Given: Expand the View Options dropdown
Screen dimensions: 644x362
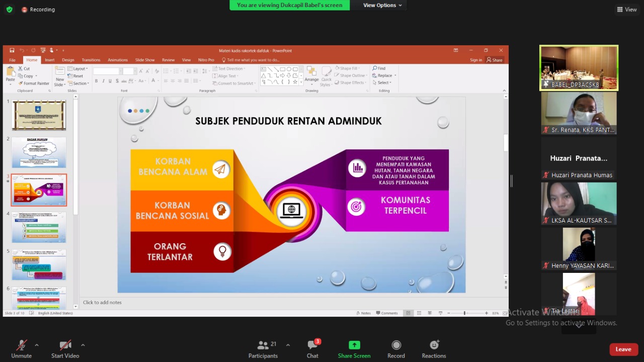Looking at the screenshot, I should pyautogui.click(x=382, y=5).
